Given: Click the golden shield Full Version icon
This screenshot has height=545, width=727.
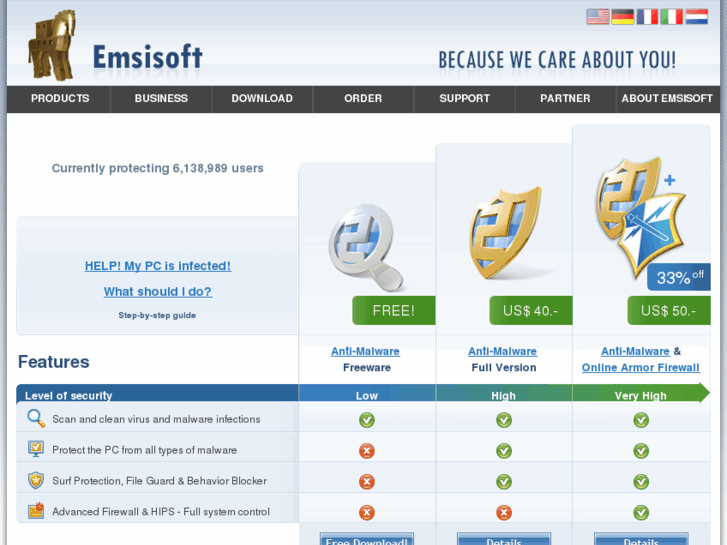Looking at the screenshot, I should coord(505,233).
